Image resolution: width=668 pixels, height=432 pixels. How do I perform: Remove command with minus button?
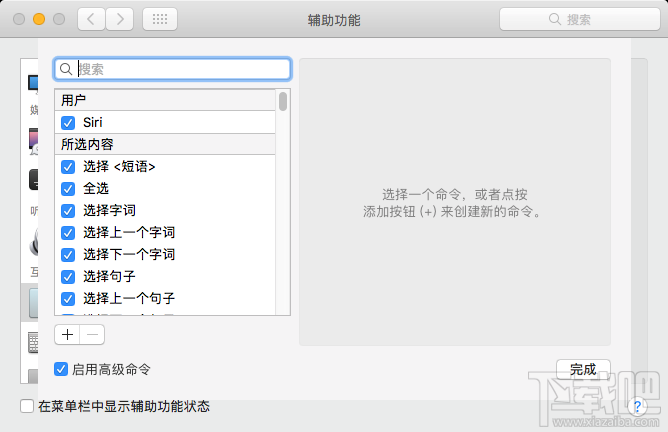pyautogui.click(x=92, y=334)
